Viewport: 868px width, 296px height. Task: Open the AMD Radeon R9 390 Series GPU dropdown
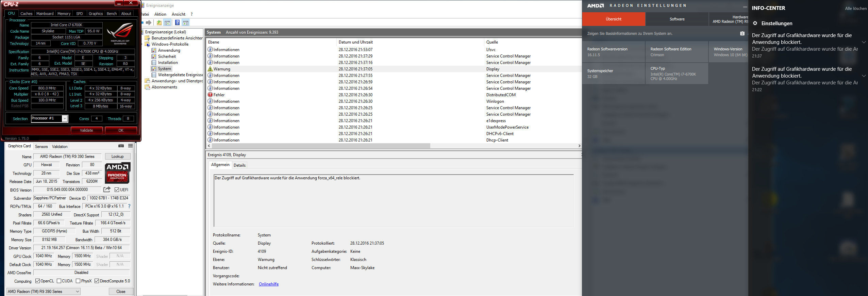point(43,292)
